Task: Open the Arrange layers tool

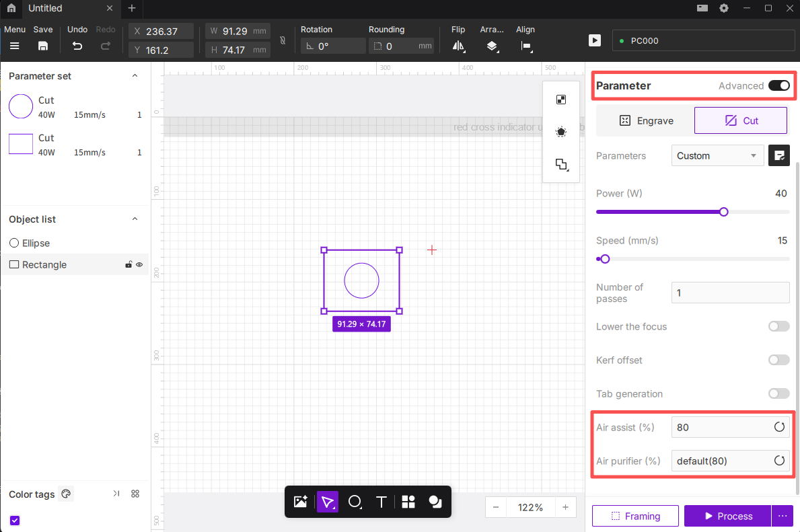Action: coord(492,46)
